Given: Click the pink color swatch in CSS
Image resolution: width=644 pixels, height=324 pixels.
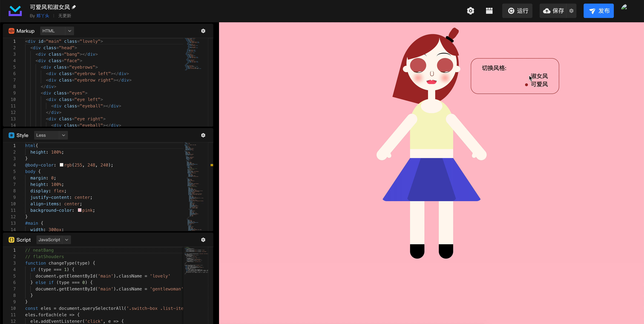Looking at the screenshot, I should (79, 210).
